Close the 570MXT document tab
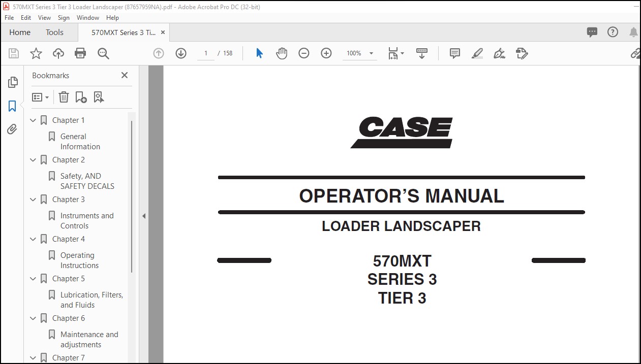Screen dimensions: 641x364 (163, 32)
